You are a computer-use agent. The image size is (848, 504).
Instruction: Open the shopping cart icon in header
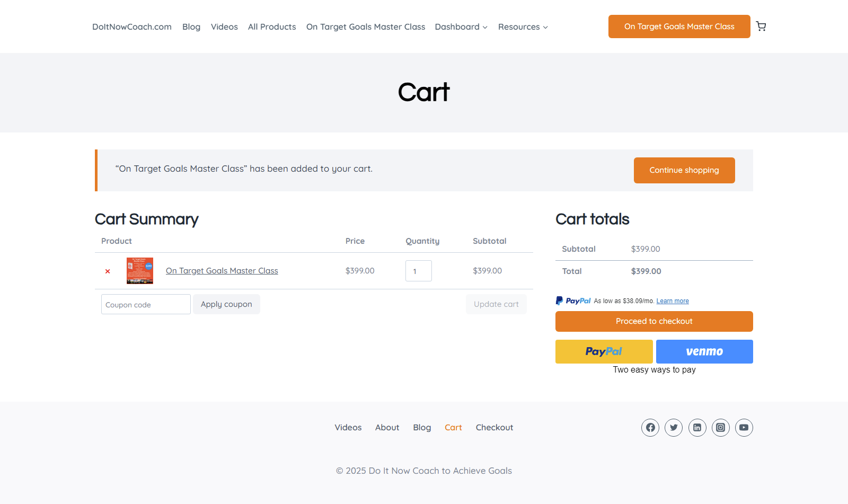tap(761, 26)
